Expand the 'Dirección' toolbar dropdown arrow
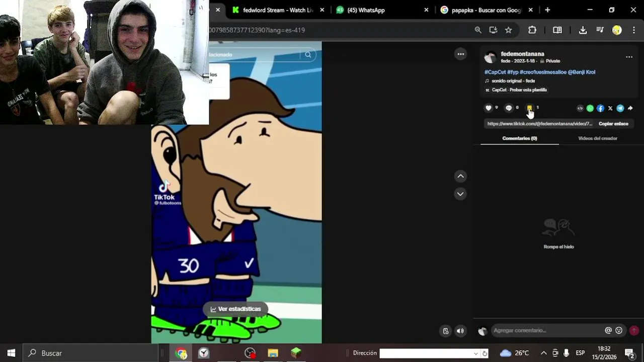The width and height of the screenshot is (644, 362). pyautogui.click(x=475, y=353)
